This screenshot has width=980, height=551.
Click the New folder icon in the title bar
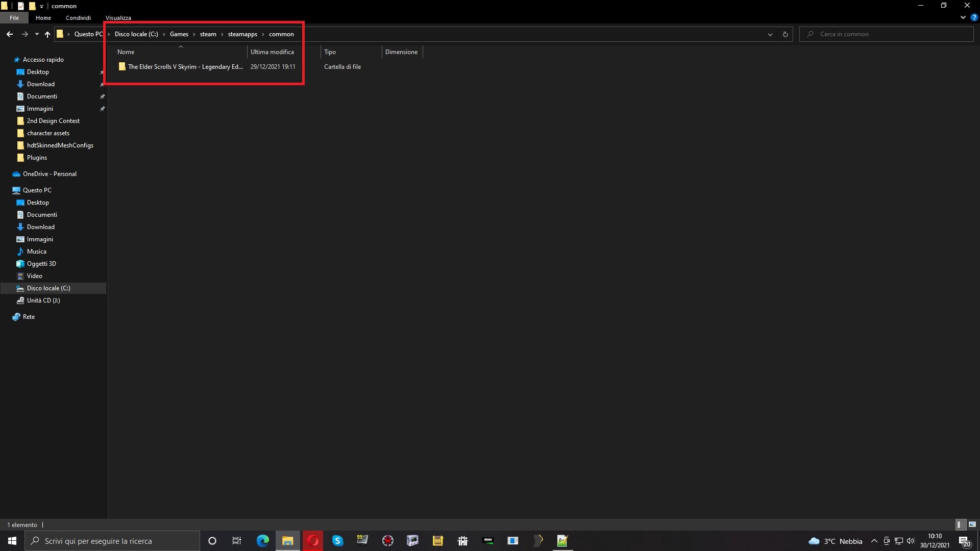(32, 6)
